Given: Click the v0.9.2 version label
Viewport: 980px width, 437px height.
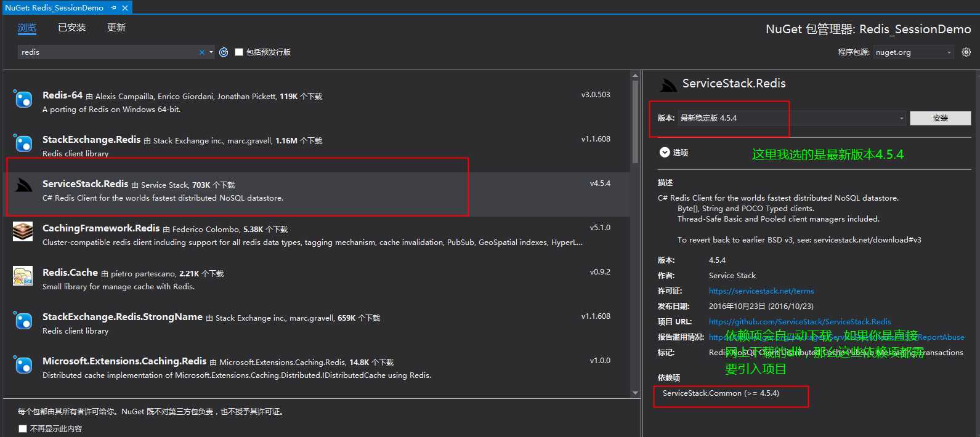Looking at the screenshot, I should pos(600,272).
